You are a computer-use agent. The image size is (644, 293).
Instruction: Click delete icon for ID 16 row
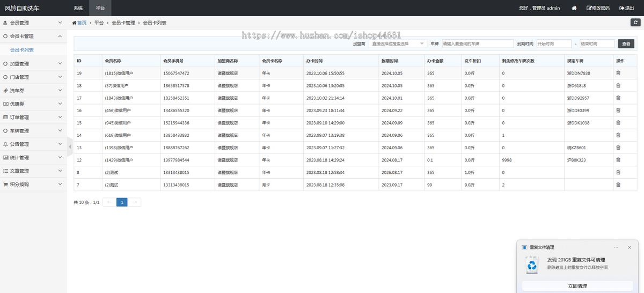point(618,111)
